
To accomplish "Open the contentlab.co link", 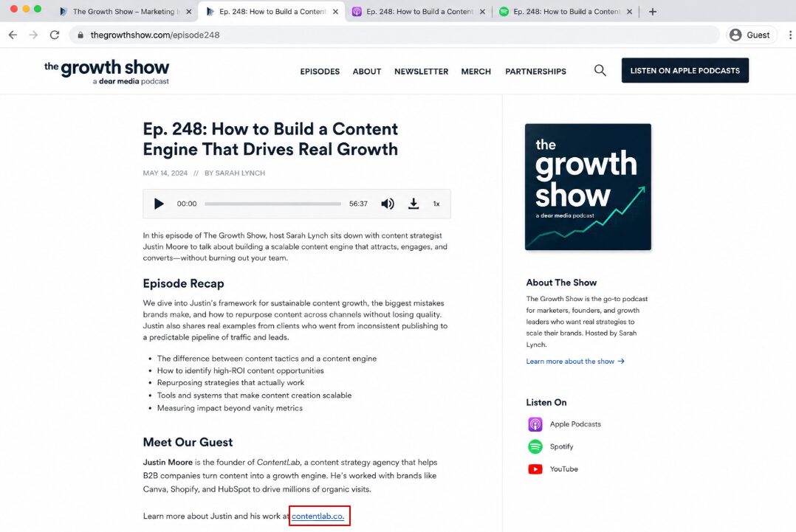I will [x=318, y=517].
